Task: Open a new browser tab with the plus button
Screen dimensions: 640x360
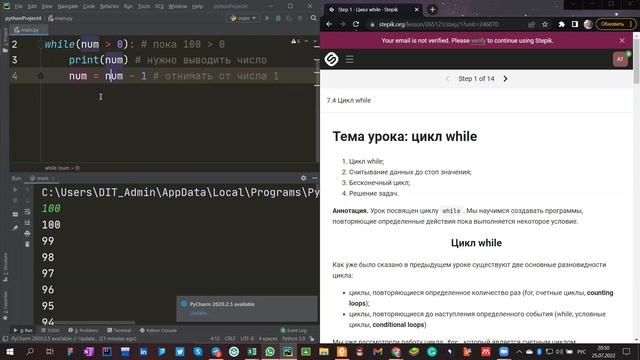Action: point(432,9)
